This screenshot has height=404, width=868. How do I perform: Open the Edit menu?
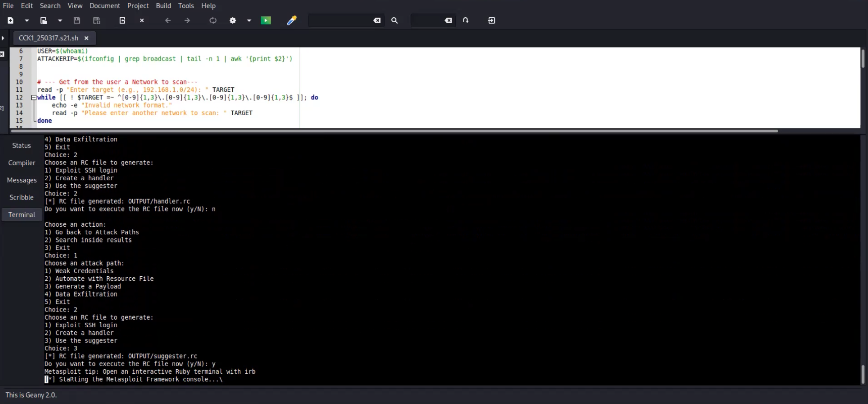(x=27, y=6)
